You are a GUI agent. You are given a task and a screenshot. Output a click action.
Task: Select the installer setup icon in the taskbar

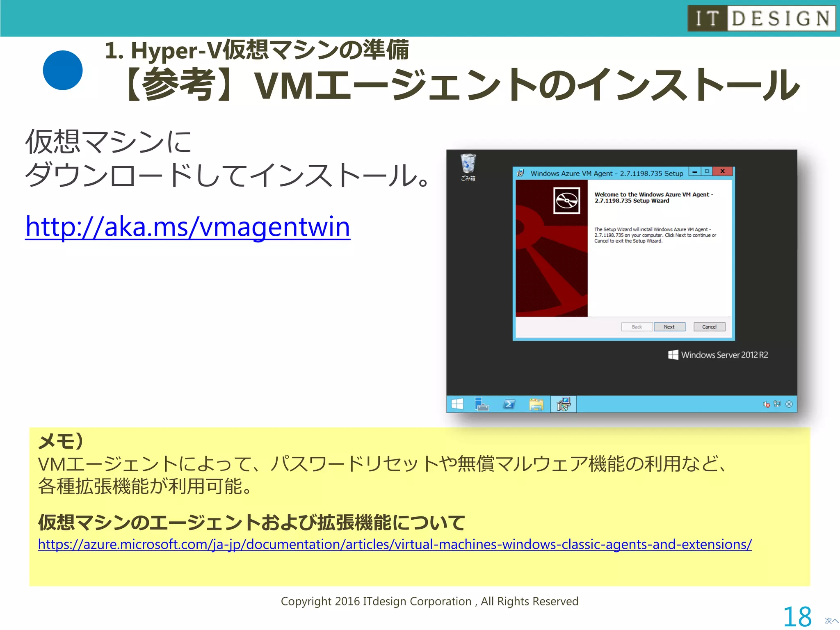pos(564,404)
